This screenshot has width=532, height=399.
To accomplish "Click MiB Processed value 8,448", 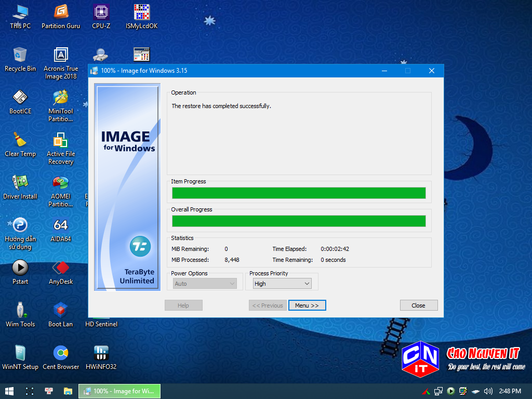I will 232,260.
